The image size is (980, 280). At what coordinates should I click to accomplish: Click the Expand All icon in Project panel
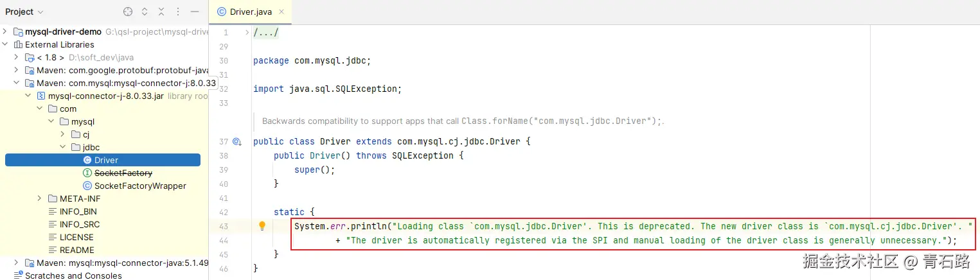click(x=145, y=12)
